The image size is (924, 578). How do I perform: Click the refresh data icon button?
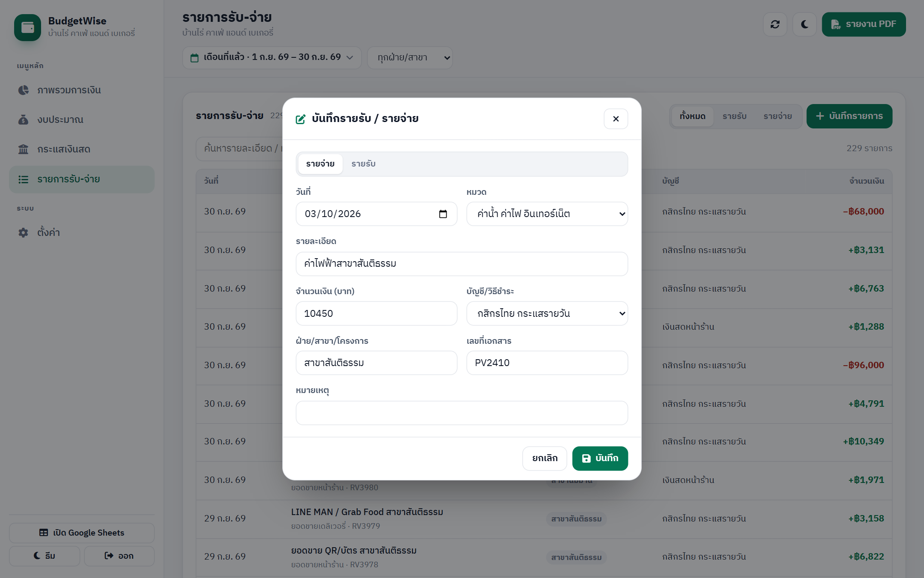775,24
